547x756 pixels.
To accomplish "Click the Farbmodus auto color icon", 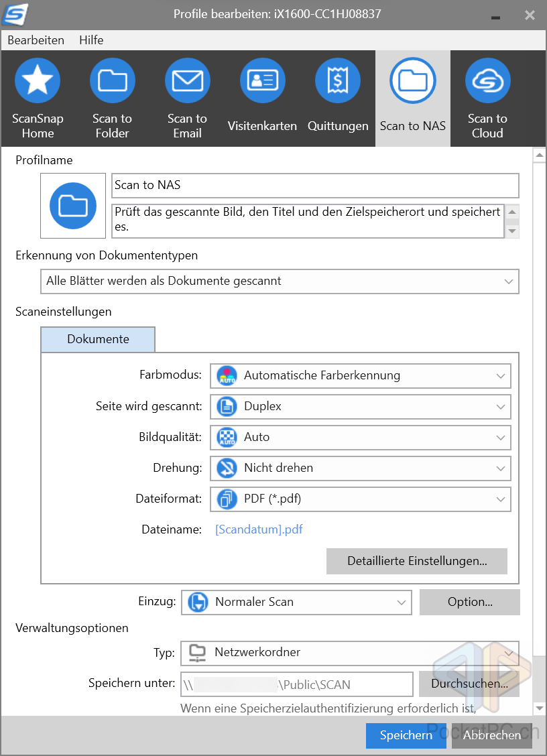I will coord(227,375).
